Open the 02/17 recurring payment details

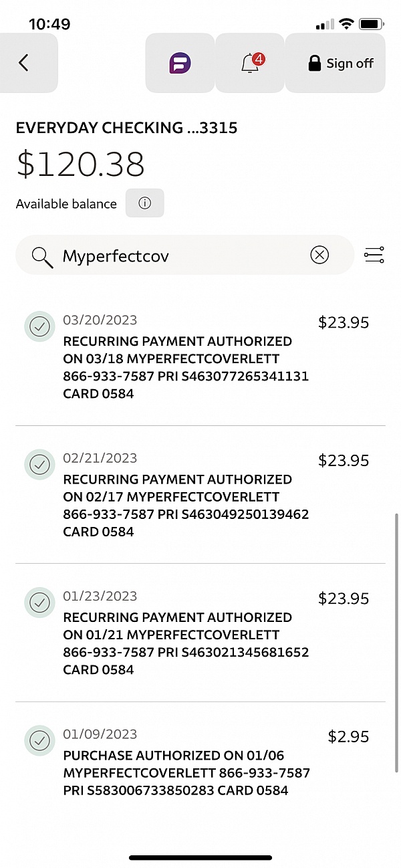(x=185, y=506)
